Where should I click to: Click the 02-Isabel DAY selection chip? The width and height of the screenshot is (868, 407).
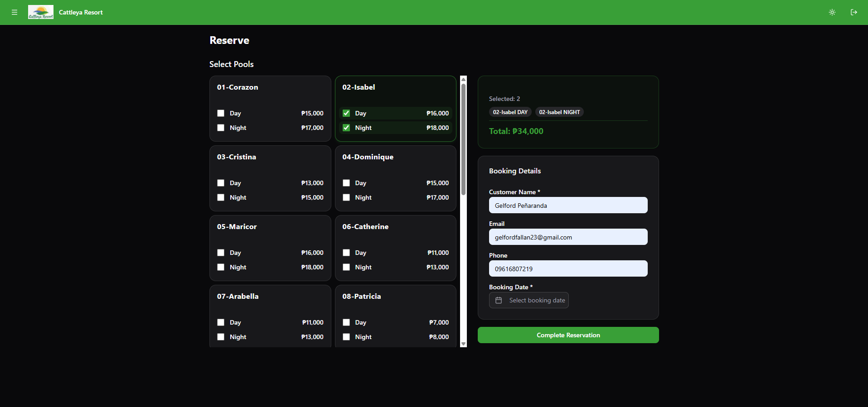(510, 112)
